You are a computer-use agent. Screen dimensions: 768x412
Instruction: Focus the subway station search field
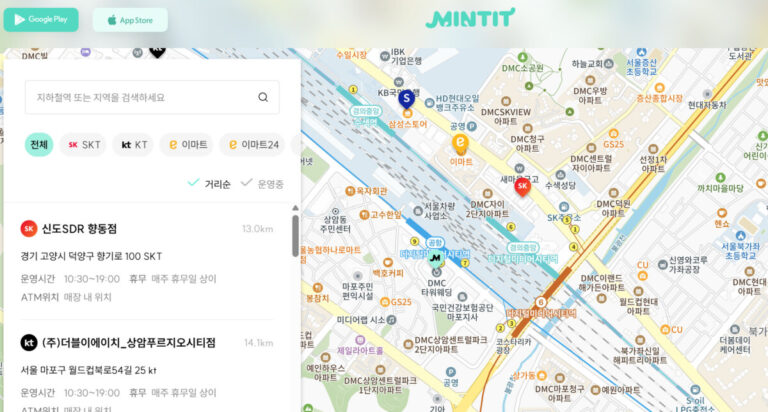[152, 97]
